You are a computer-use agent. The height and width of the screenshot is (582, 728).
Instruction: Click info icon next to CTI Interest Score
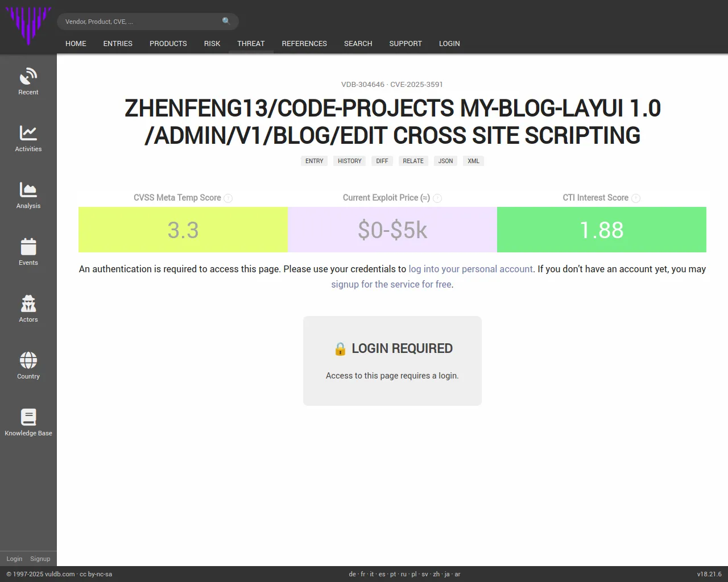pyautogui.click(x=636, y=198)
